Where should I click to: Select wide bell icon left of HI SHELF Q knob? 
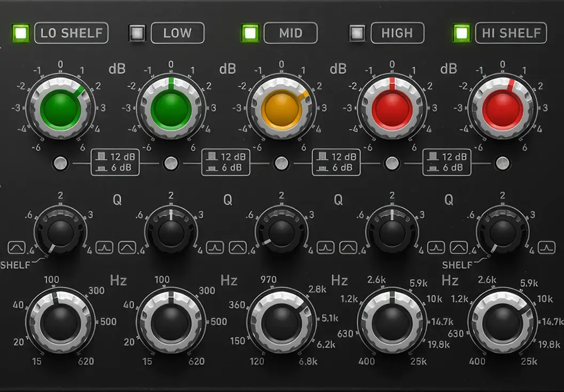click(459, 247)
